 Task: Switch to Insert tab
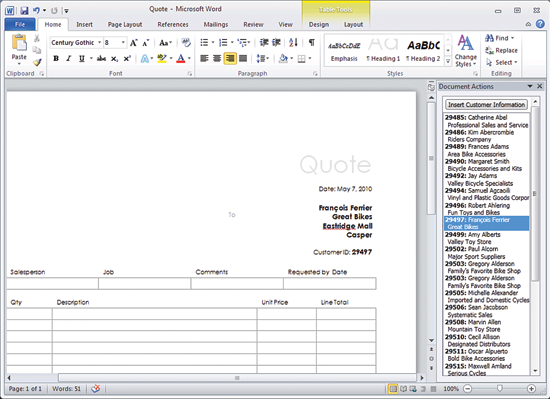(x=85, y=25)
